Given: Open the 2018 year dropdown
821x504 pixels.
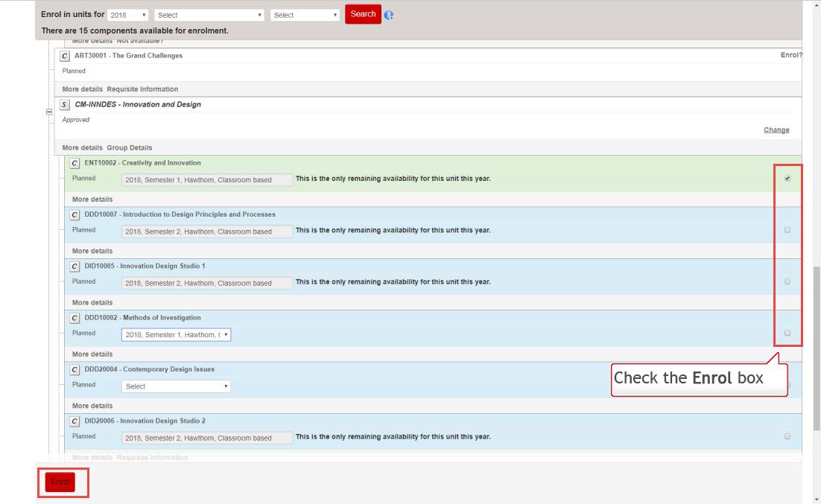Looking at the screenshot, I should coord(128,15).
